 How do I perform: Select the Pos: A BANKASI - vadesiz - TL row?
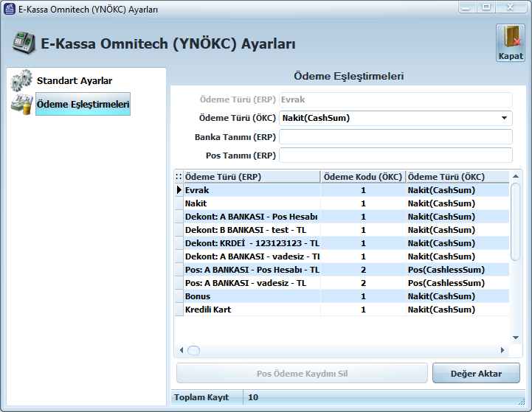pos(342,283)
